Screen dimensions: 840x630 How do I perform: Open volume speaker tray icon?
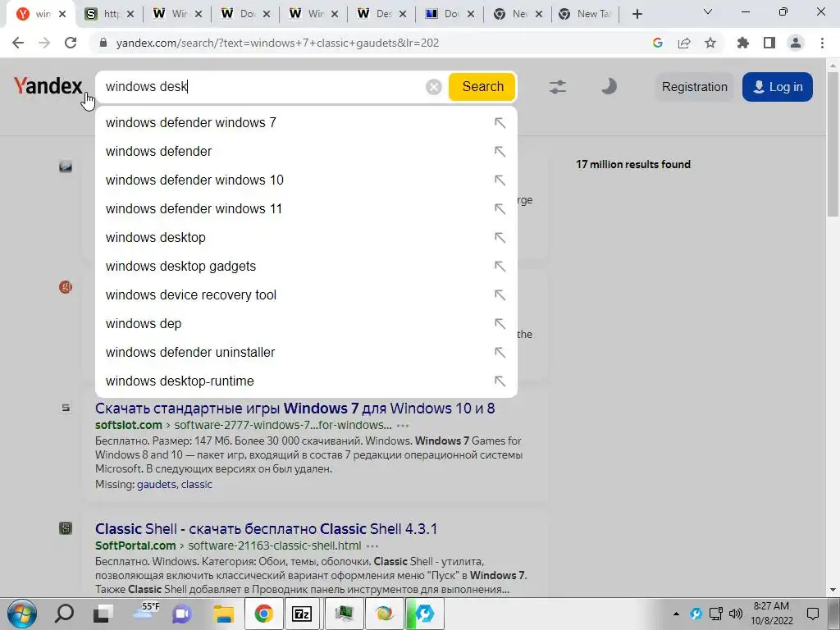736,614
